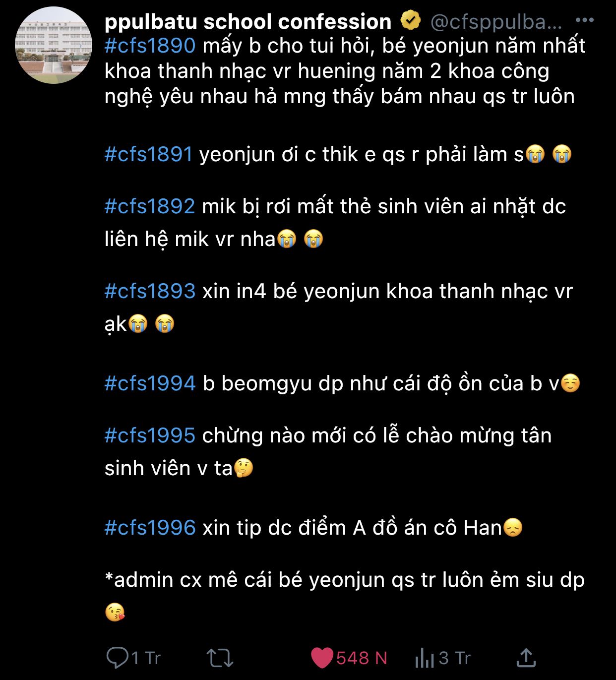Click the gold verified badge
This screenshot has width=616, height=680.
pyautogui.click(x=410, y=21)
